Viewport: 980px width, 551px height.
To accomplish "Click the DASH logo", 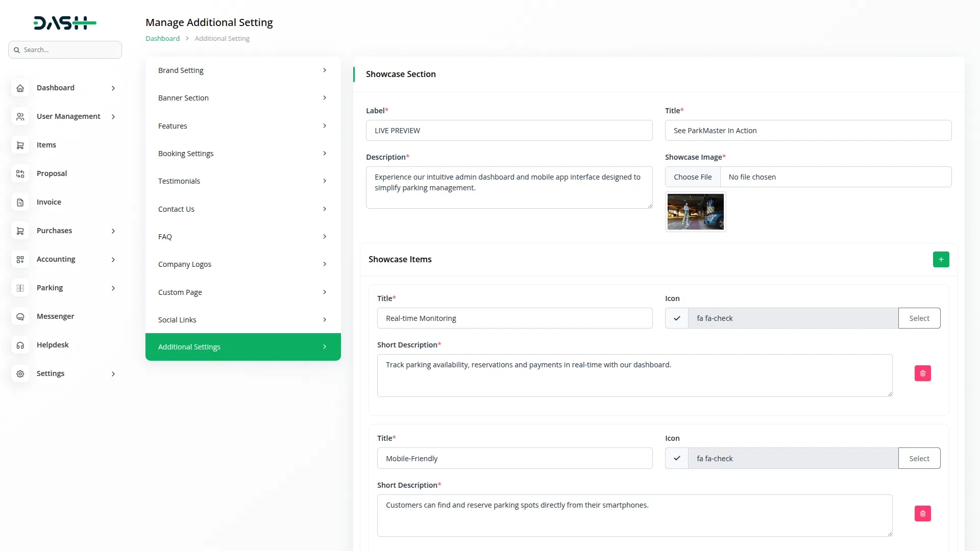I will [x=65, y=23].
